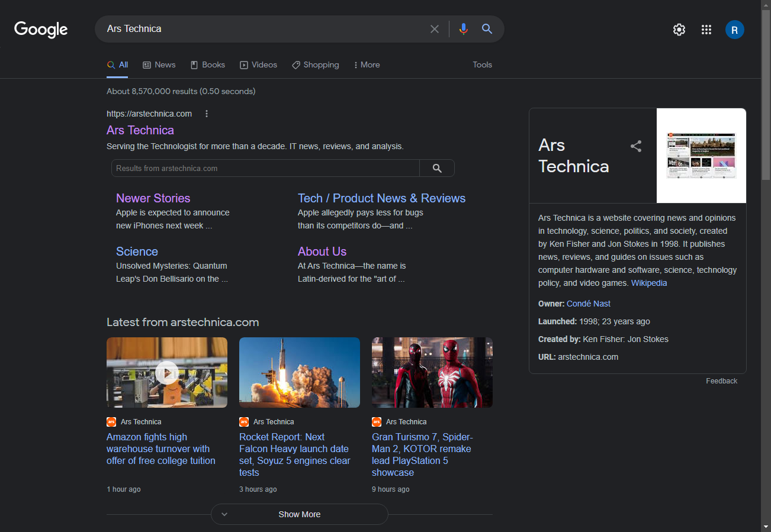Open Google settings gear
771x532 pixels.
coord(679,30)
